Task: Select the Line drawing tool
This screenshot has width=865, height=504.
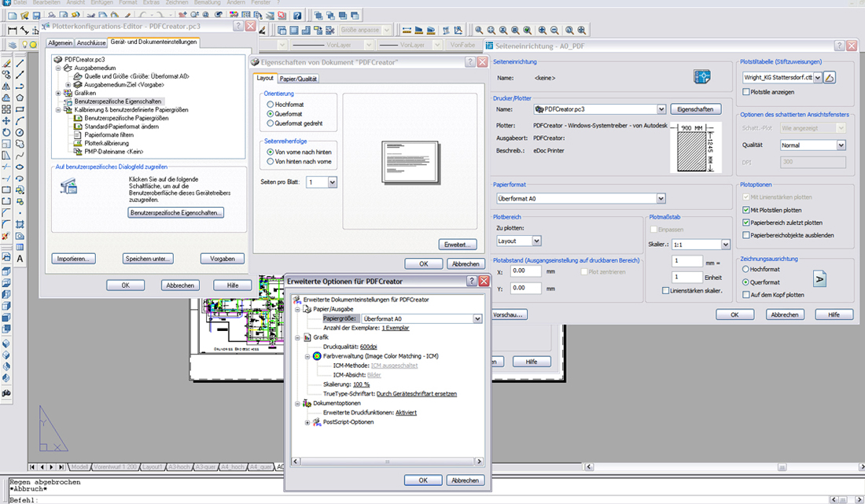Action: point(20,64)
